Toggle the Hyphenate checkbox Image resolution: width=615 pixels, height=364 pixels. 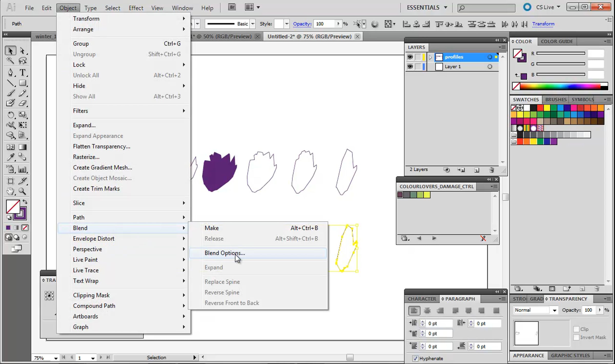(415, 358)
